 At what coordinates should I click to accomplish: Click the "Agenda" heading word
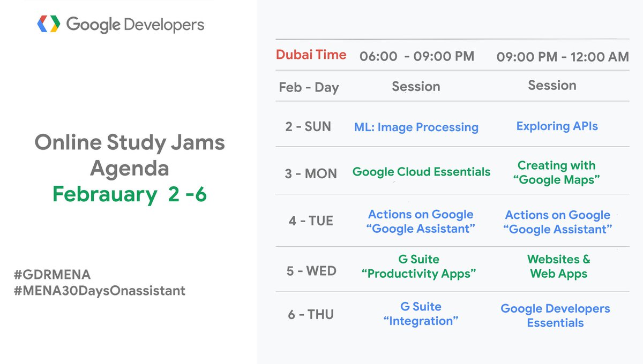(130, 169)
